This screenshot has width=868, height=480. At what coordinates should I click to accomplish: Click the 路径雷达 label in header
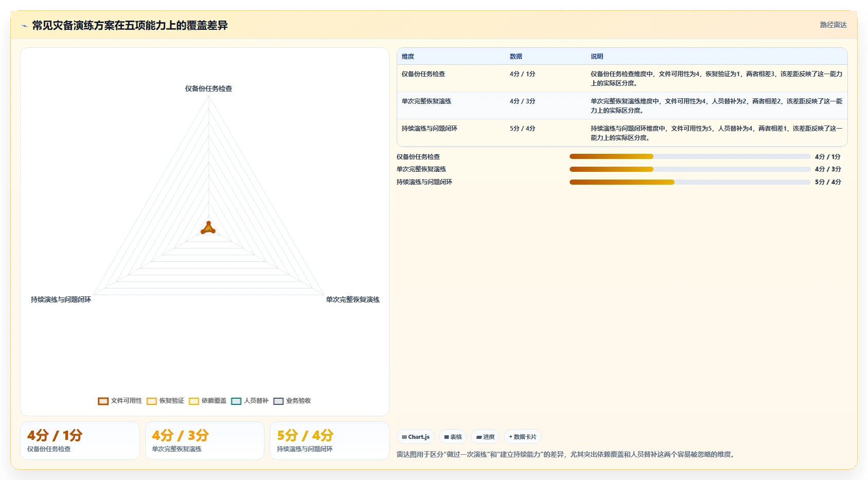(x=833, y=25)
